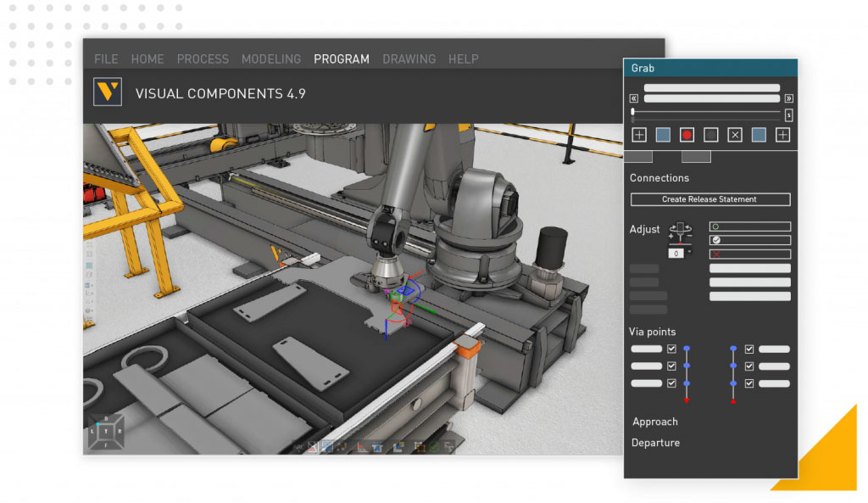Screen dimensions: 868x503
Task: Click the leftmost plus icon in Grab panel
Action: tap(639, 135)
